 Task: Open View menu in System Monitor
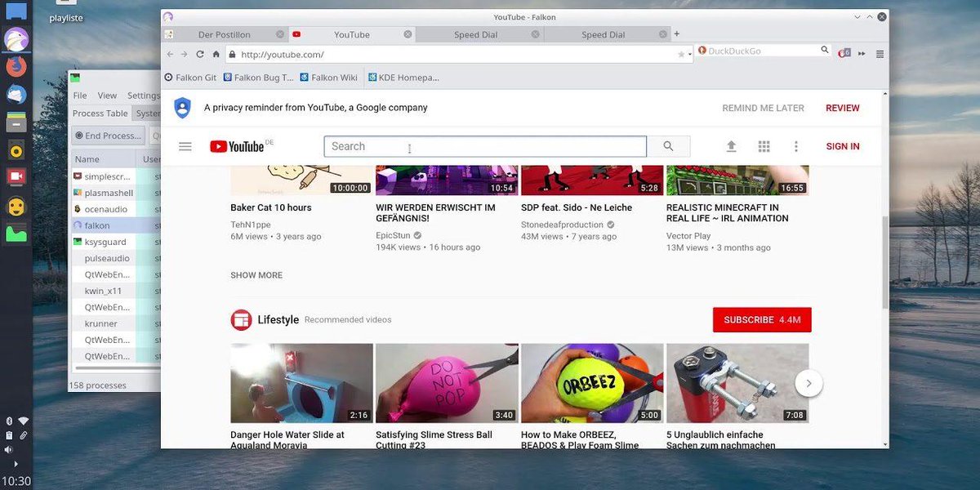pos(107,96)
